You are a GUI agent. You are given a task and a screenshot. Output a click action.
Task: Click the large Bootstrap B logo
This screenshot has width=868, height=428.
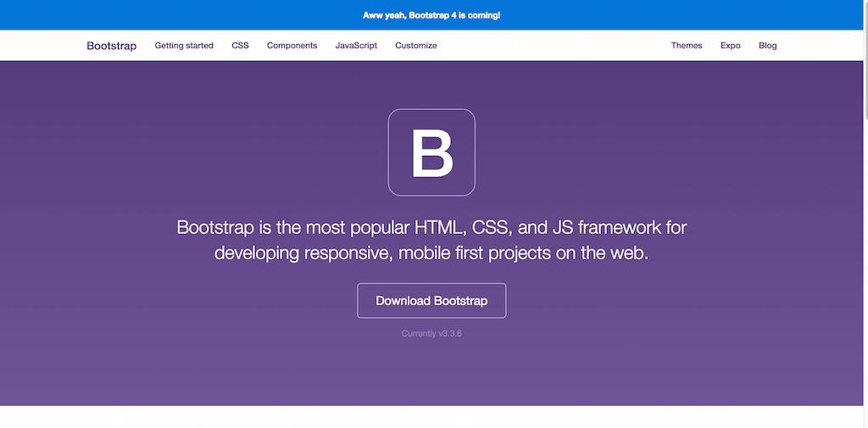point(431,153)
